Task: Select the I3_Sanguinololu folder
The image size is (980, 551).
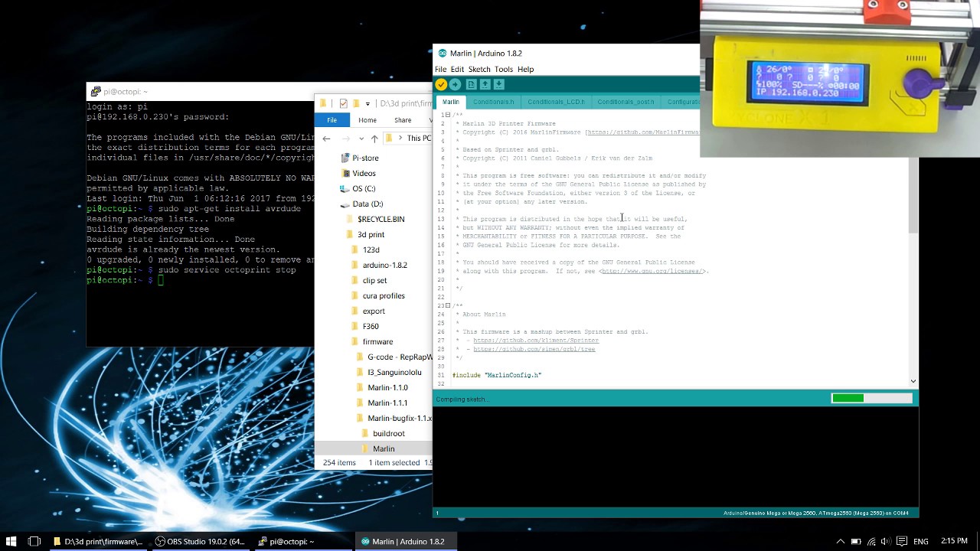Action: pos(394,372)
